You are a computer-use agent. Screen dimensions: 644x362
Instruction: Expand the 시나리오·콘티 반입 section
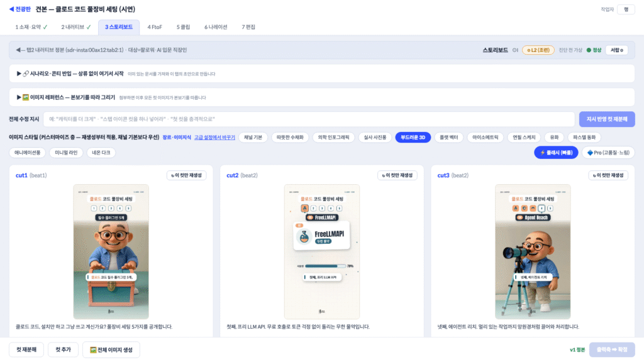tap(322, 74)
